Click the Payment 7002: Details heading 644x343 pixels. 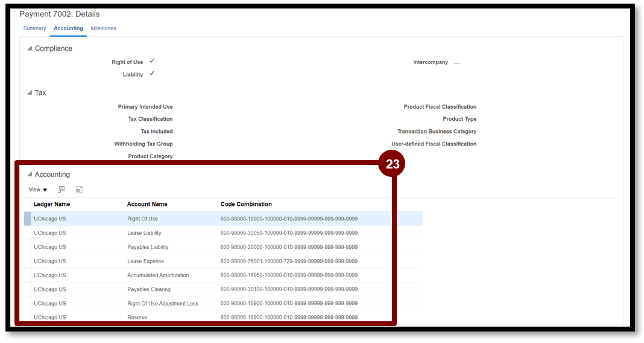(60, 14)
